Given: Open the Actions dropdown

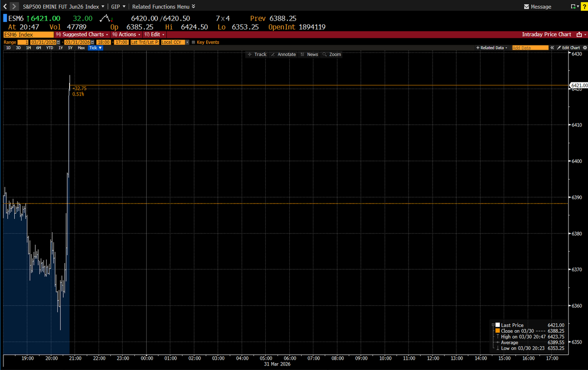Looking at the screenshot, I should point(127,34).
